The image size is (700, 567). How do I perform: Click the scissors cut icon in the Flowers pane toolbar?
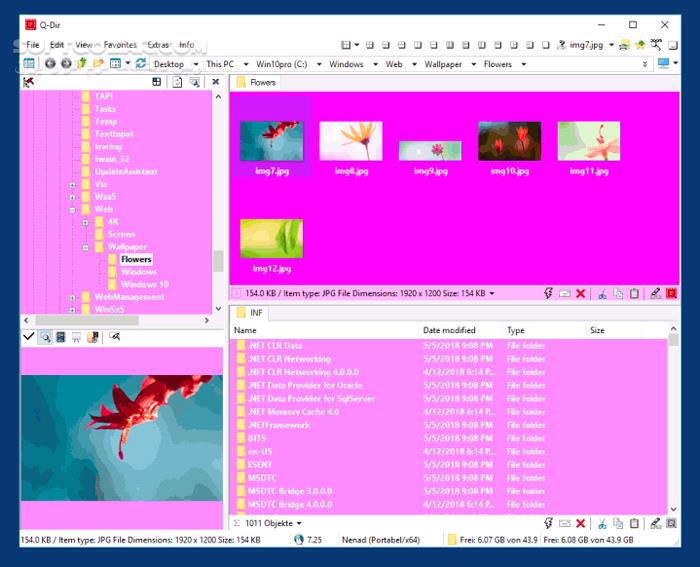602,293
